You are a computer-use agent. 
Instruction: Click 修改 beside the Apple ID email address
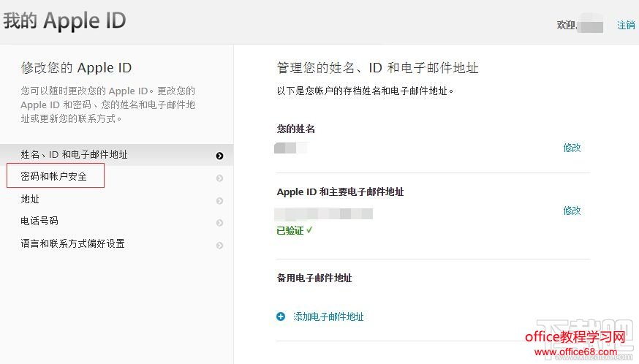tap(572, 211)
